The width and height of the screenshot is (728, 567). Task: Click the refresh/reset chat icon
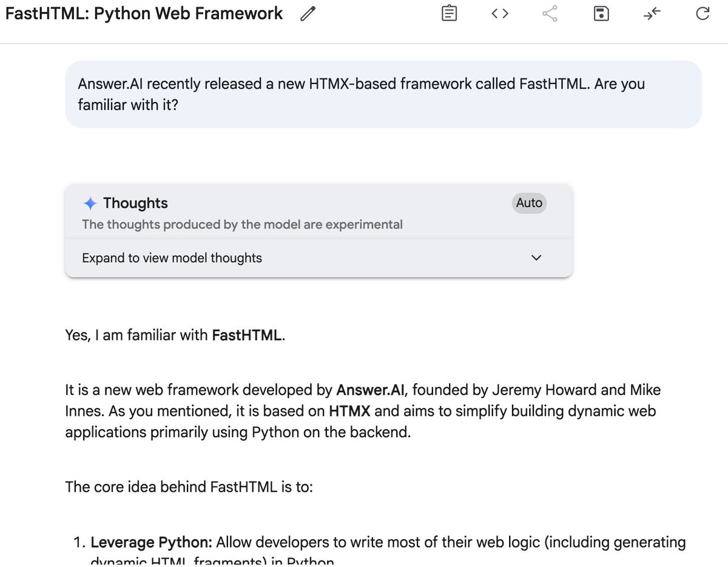pos(703,14)
